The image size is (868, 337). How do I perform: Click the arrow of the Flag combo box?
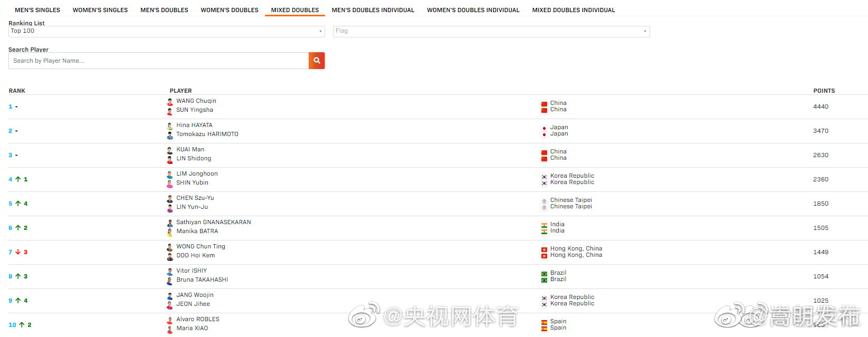(x=645, y=32)
